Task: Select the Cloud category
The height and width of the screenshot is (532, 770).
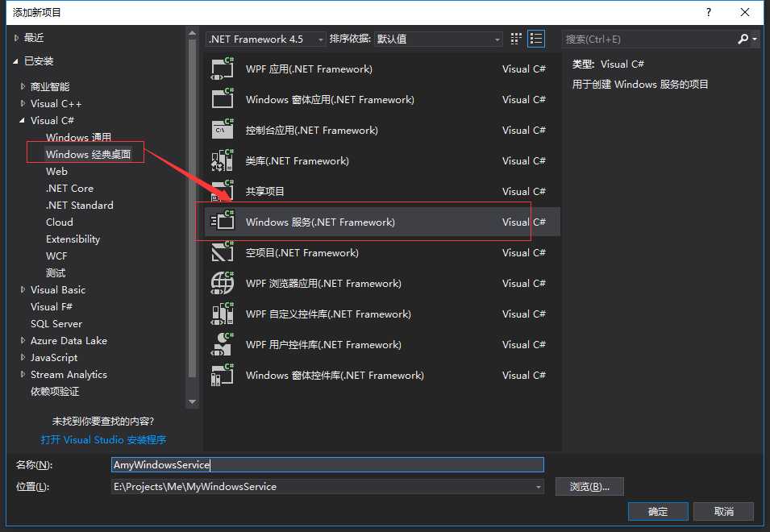Action: click(60, 222)
